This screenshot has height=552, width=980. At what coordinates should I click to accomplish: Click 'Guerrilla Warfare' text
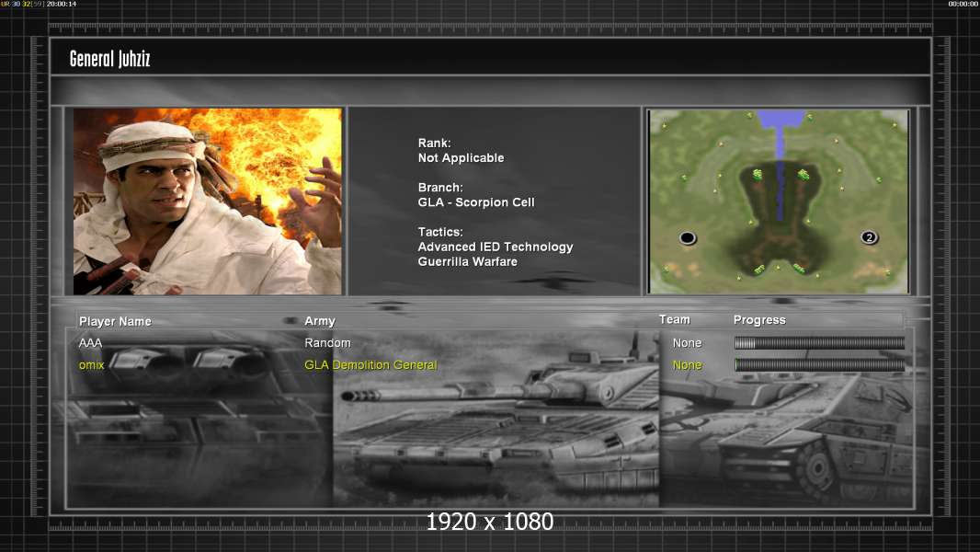click(x=468, y=262)
